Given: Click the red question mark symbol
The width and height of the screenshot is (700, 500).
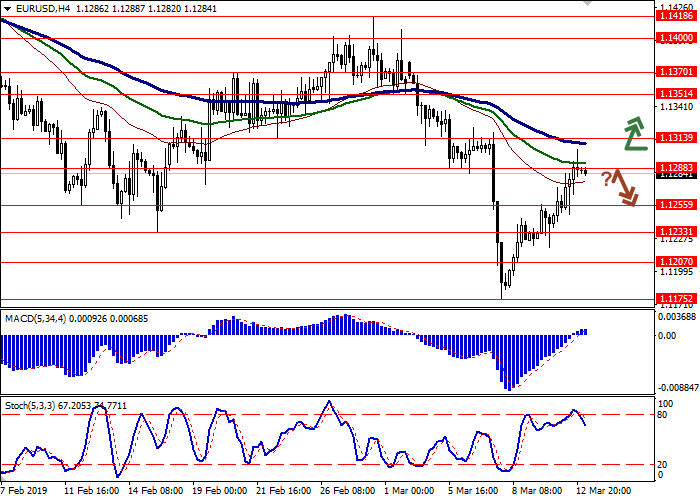Looking at the screenshot, I should (606, 178).
